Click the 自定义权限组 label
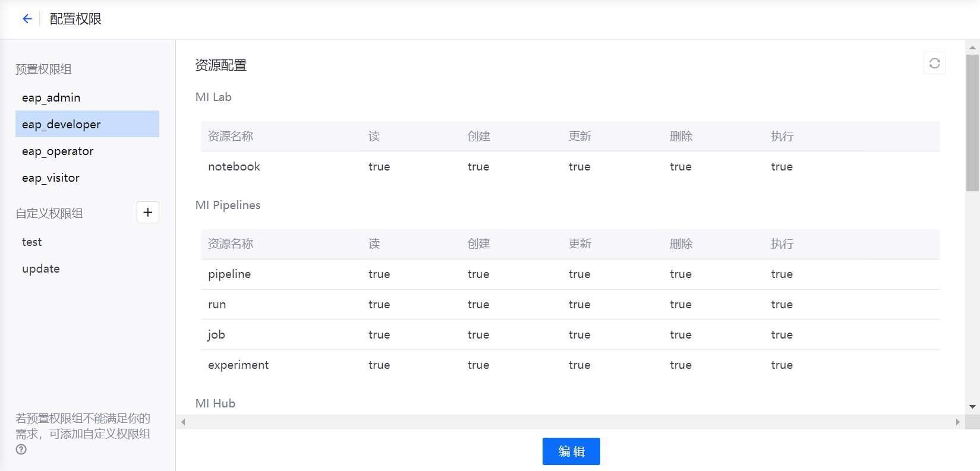 pyautogui.click(x=49, y=213)
